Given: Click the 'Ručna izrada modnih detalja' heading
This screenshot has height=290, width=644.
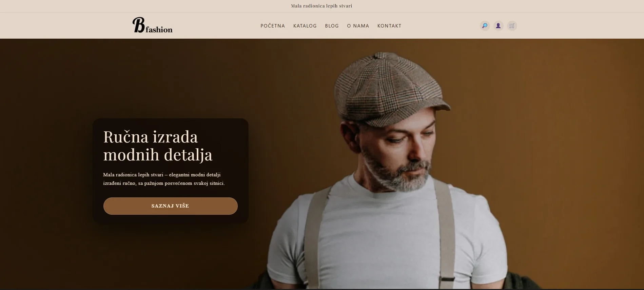Looking at the screenshot, I should 158,146.
